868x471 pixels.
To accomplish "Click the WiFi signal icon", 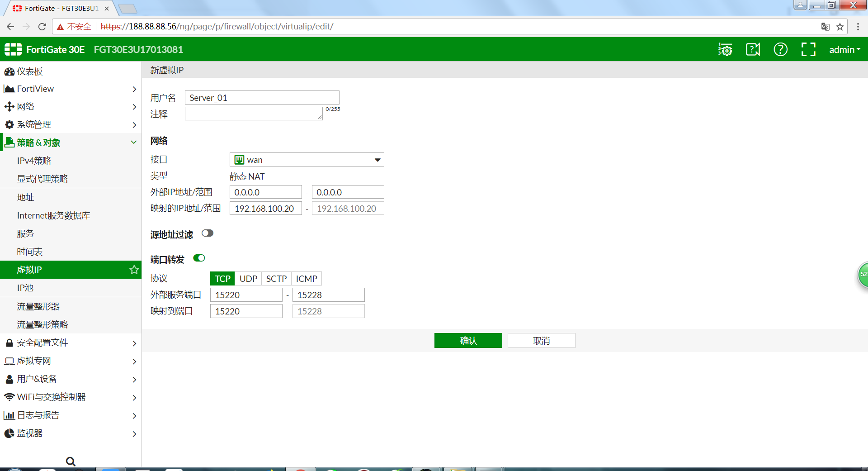I will pos(9,397).
